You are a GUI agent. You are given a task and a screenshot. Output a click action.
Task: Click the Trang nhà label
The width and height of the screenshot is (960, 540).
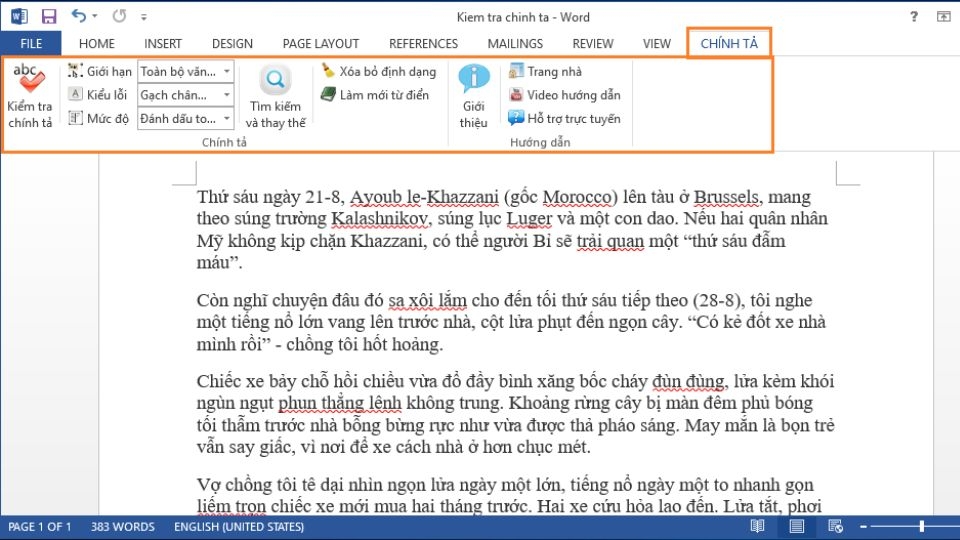[554, 72]
